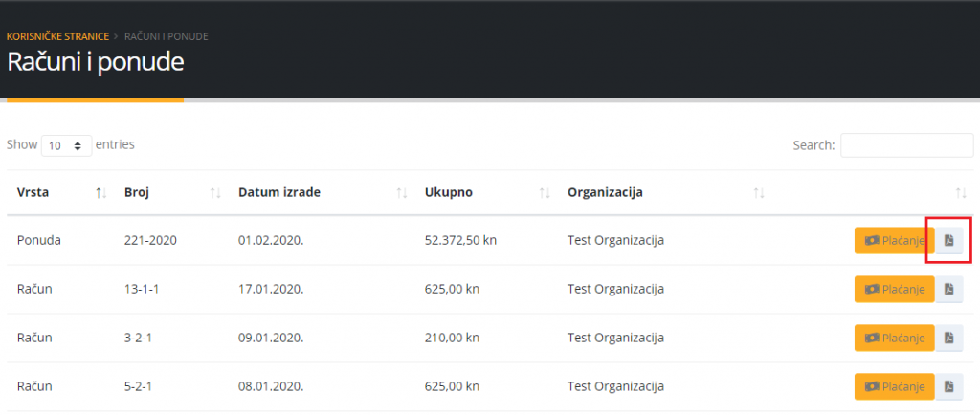Sort table by Broj column
This screenshot has width=980, height=415.
[x=215, y=193]
